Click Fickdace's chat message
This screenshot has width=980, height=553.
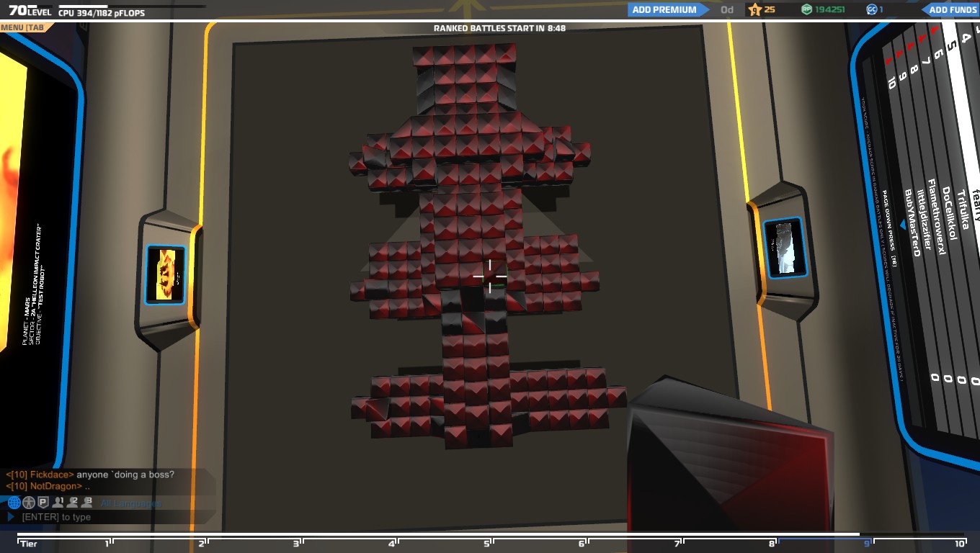91,475
